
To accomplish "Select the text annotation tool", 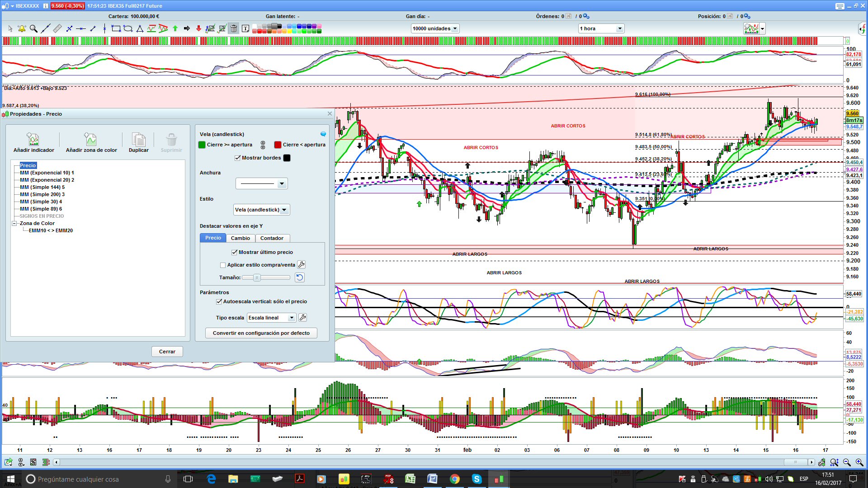I will [245, 28].
